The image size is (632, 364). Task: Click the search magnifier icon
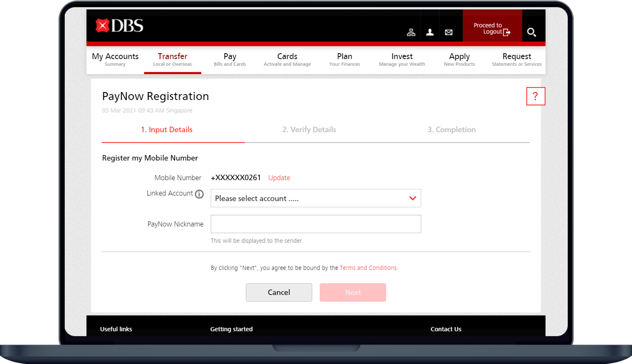coord(531,32)
